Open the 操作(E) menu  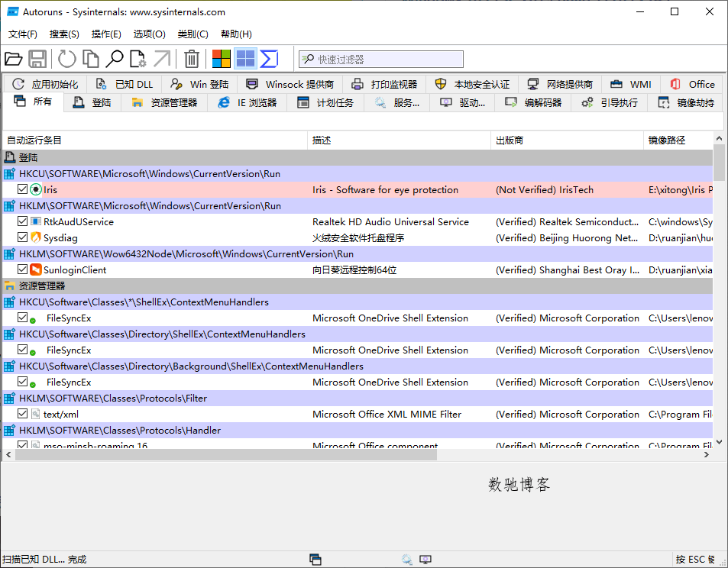106,34
